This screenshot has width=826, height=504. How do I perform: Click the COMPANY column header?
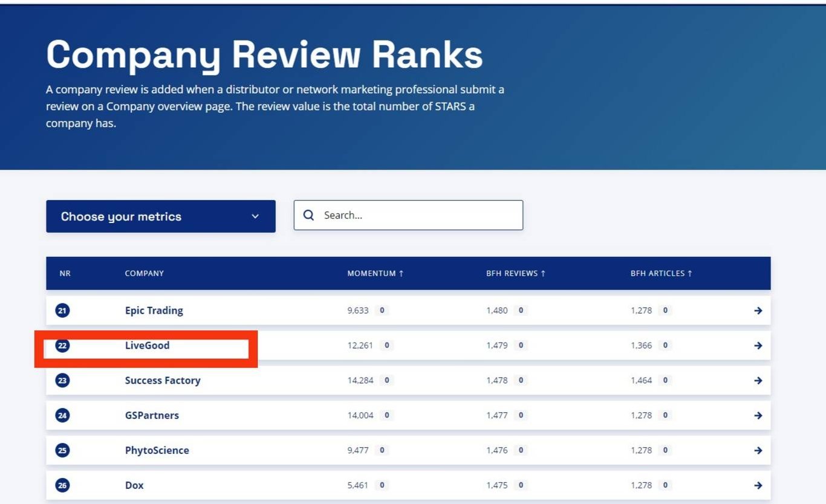145,273
